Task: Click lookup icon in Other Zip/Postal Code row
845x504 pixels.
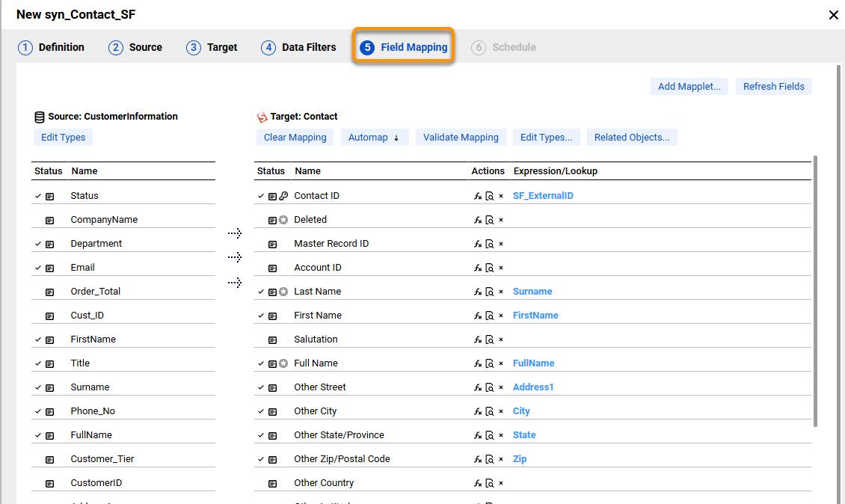Action: (x=489, y=458)
